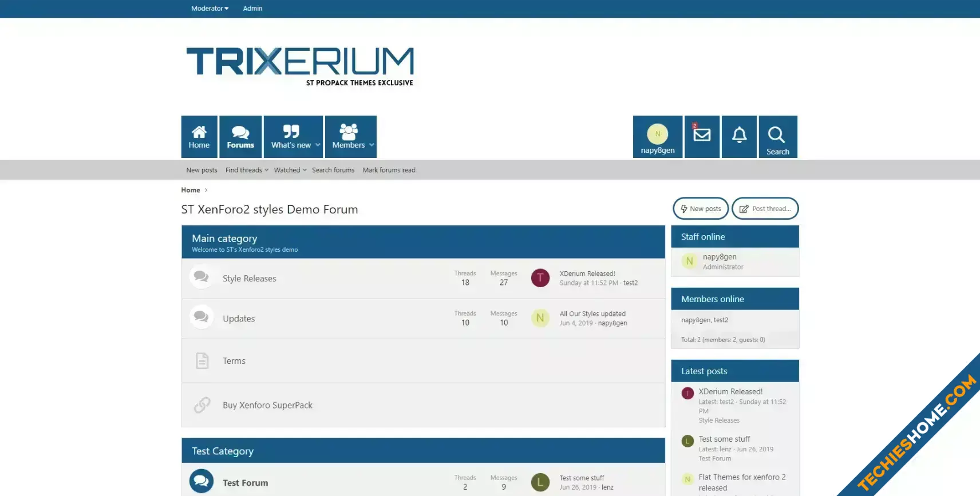Open the Members online header
Image resolution: width=980 pixels, height=496 pixels.
click(713, 299)
